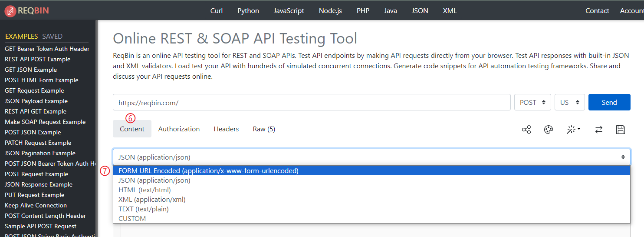Open the Python navbar link
Image resolution: width=644 pixels, height=237 pixels.
pyautogui.click(x=248, y=11)
